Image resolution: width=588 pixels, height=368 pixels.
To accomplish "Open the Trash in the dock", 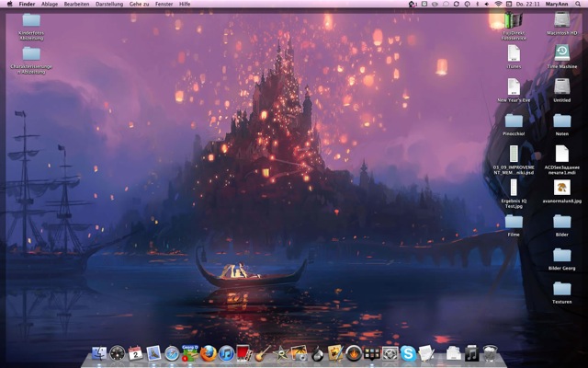I will click(490, 353).
